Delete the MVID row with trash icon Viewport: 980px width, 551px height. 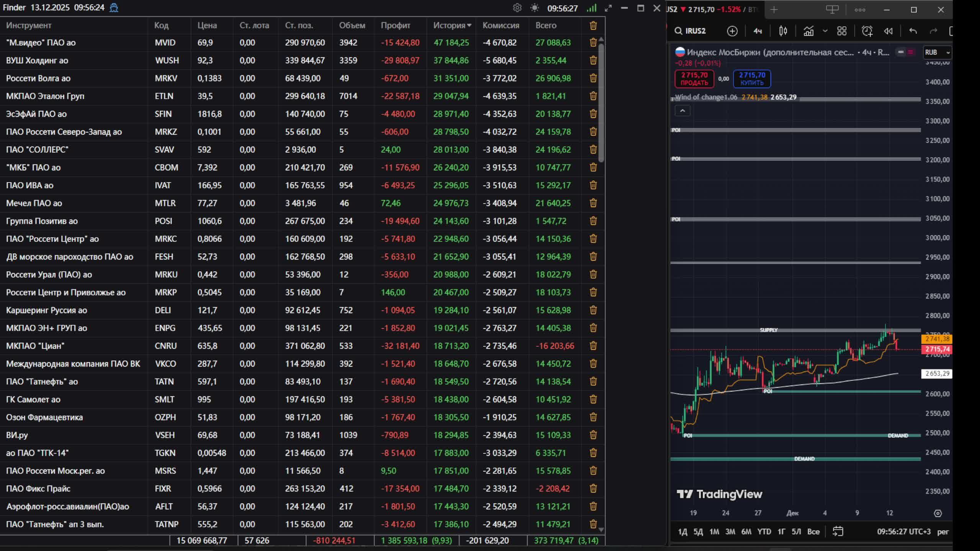click(593, 42)
